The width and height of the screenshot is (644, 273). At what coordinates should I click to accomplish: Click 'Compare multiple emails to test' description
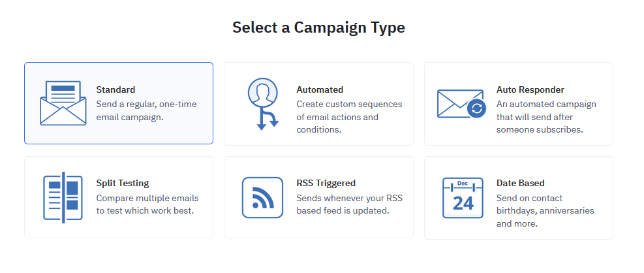(x=147, y=204)
